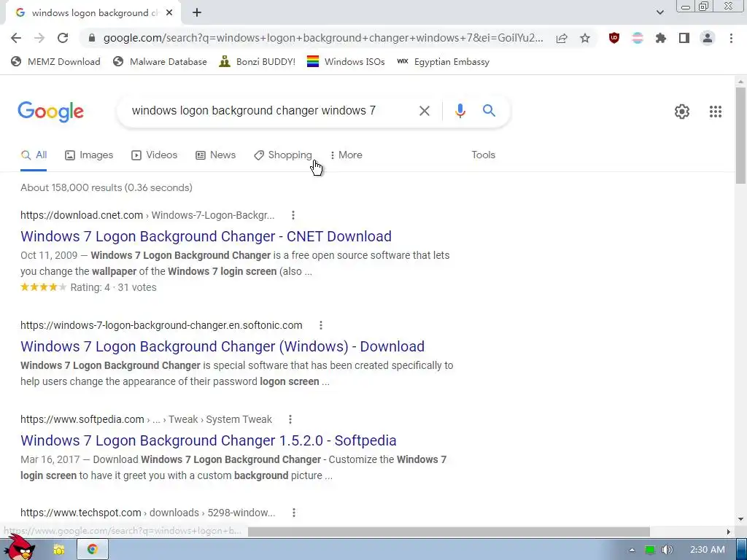The width and height of the screenshot is (747, 560).
Task: Open the CNET Download result
Action: click(x=206, y=236)
